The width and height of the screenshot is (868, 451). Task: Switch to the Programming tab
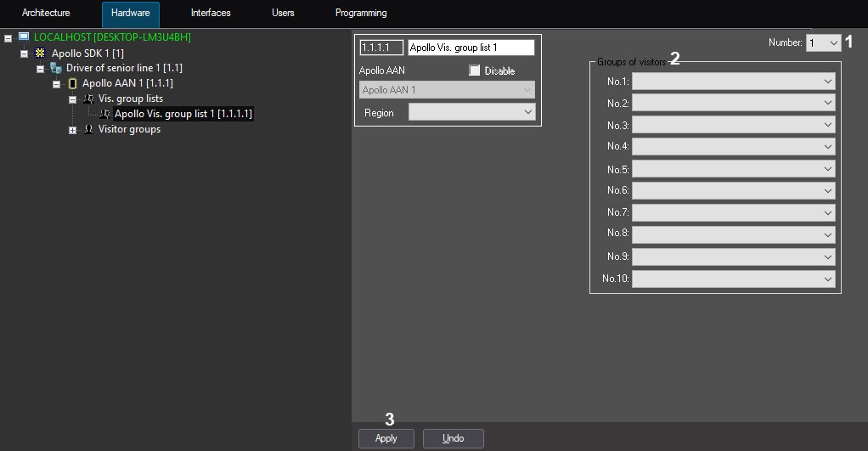(x=361, y=13)
